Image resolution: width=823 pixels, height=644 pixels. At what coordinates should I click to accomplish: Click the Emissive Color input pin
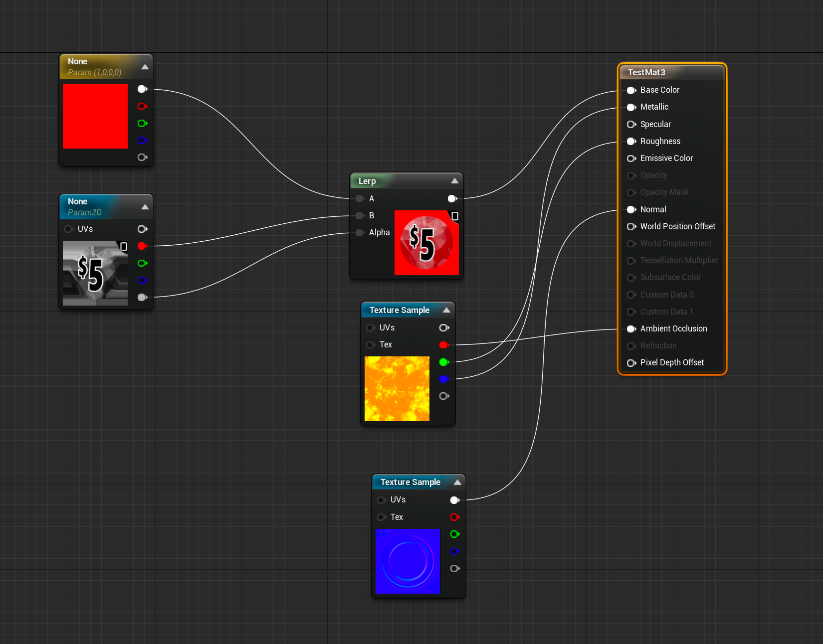(x=631, y=159)
